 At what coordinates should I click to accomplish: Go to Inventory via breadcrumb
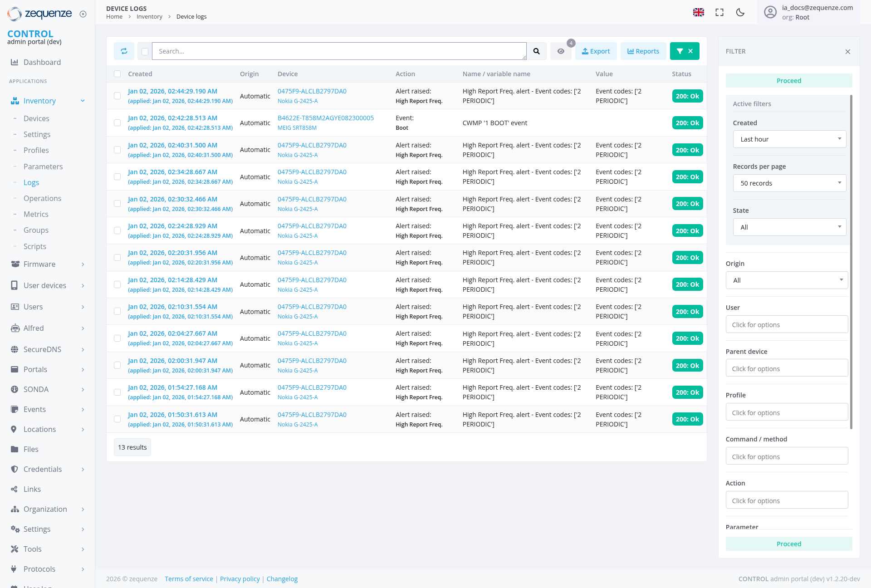150,16
